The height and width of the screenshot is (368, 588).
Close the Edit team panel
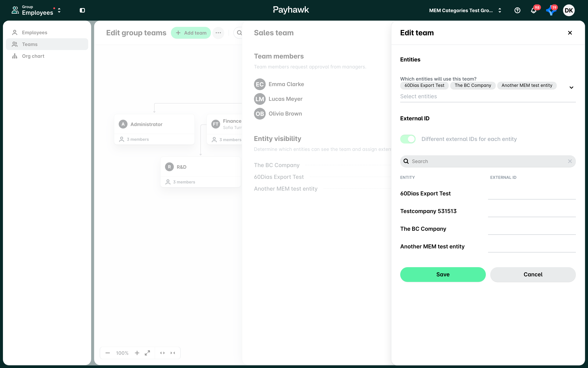click(x=570, y=33)
